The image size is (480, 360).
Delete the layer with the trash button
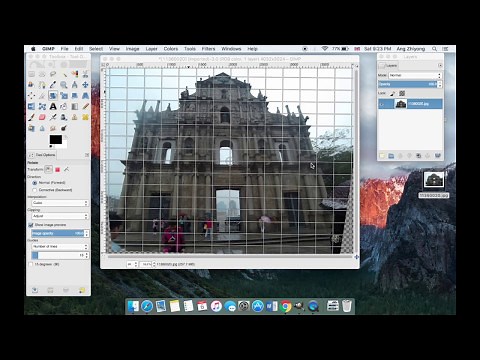(438, 156)
